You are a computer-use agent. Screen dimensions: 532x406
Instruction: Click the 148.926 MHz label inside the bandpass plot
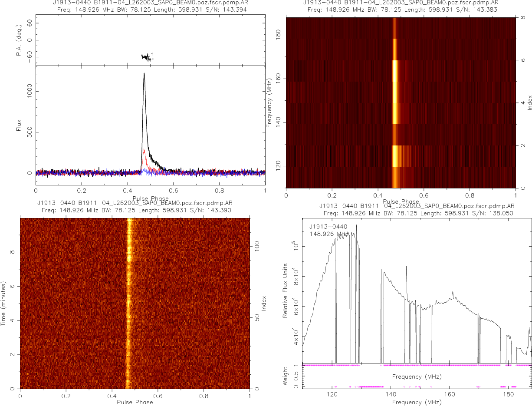tap(329, 234)
